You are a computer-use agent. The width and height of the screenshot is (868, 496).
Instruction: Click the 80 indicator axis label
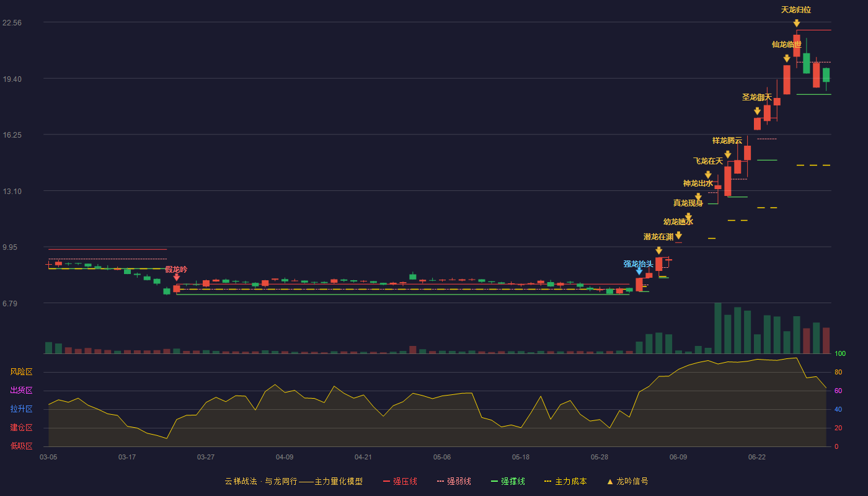(838, 372)
